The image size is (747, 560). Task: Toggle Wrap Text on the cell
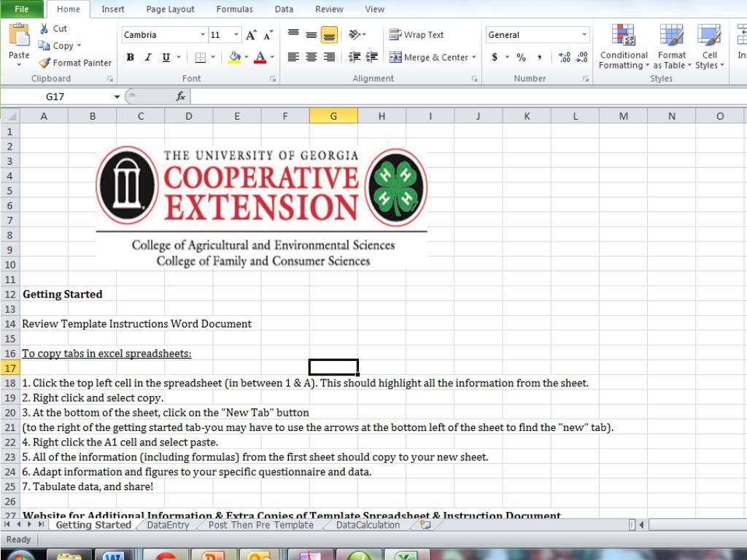click(x=417, y=35)
